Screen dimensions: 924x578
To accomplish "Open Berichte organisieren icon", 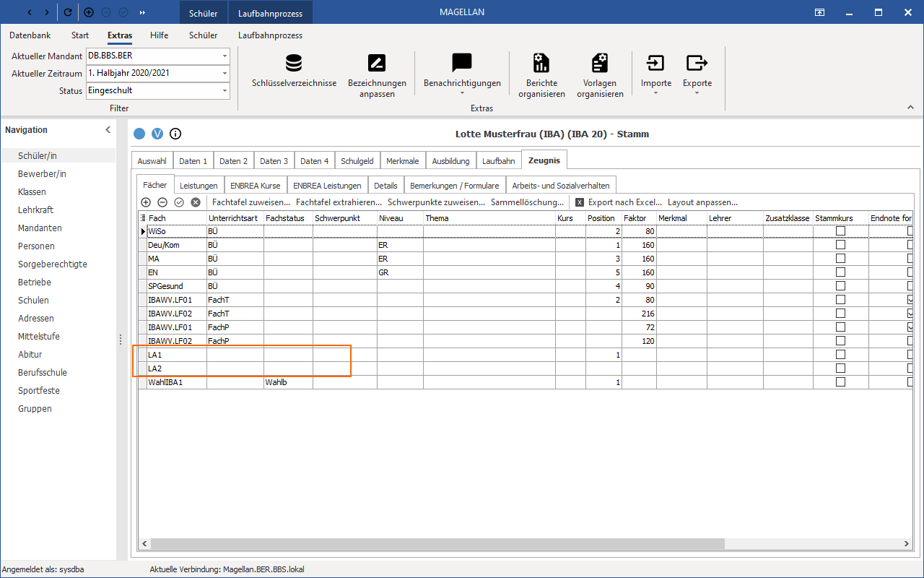I will 541,63.
